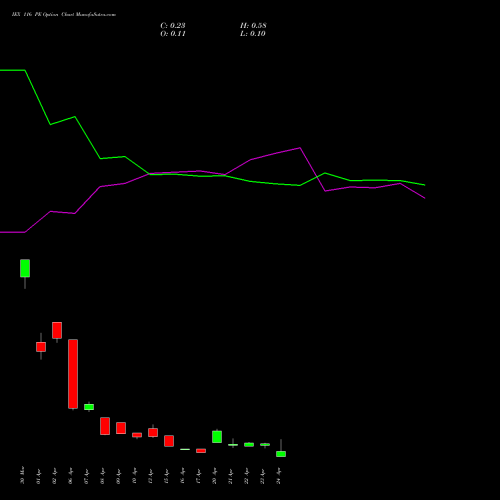Click the '20 Apr' date axis label
This screenshot has width=500, height=500.
click(214, 476)
